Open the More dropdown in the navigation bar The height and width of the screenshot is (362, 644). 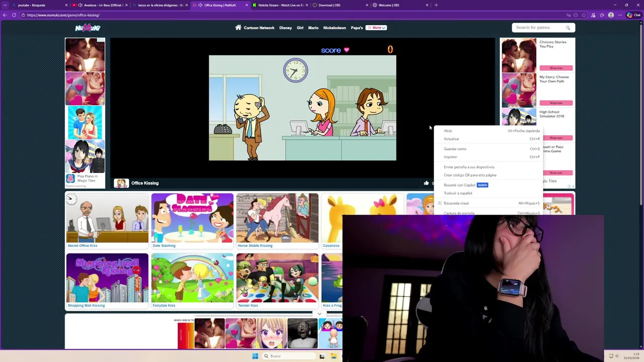pos(376,28)
